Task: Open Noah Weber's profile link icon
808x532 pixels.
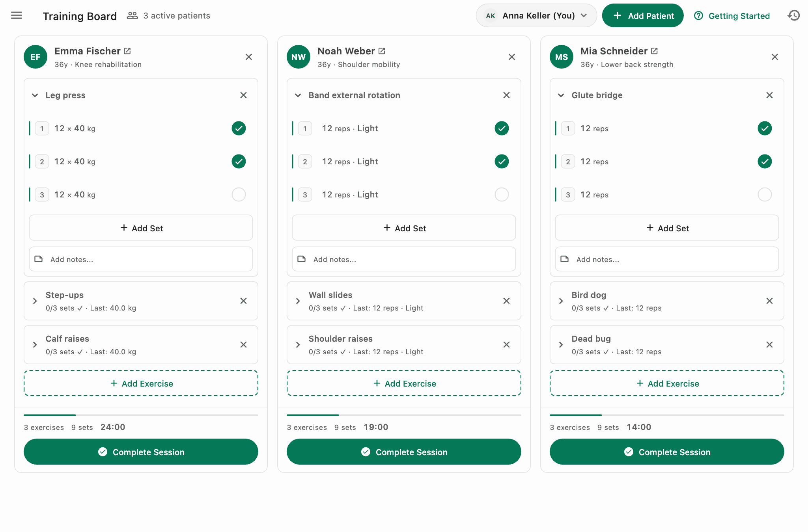Action: tap(382, 51)
